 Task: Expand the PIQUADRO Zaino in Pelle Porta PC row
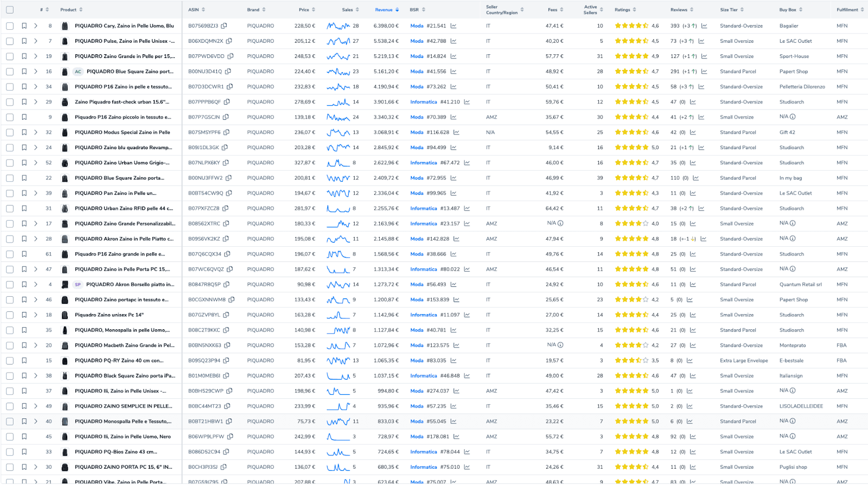[36, 269]
